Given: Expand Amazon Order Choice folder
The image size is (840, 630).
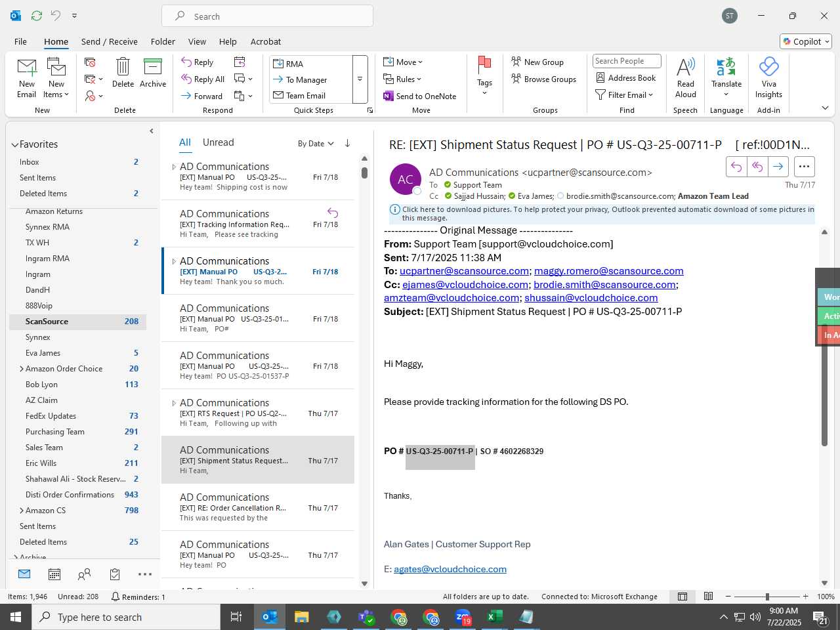Looking at the screenshot, I should 22,369.
